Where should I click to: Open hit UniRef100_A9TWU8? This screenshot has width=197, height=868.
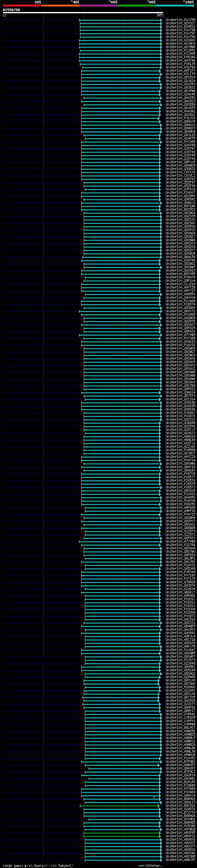coord(180,829)
